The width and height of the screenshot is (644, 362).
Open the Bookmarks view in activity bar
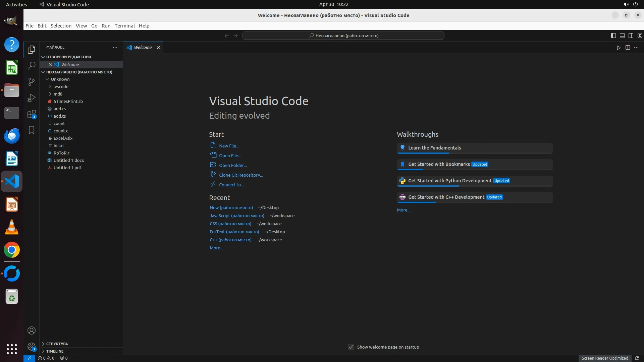point(32,130)
